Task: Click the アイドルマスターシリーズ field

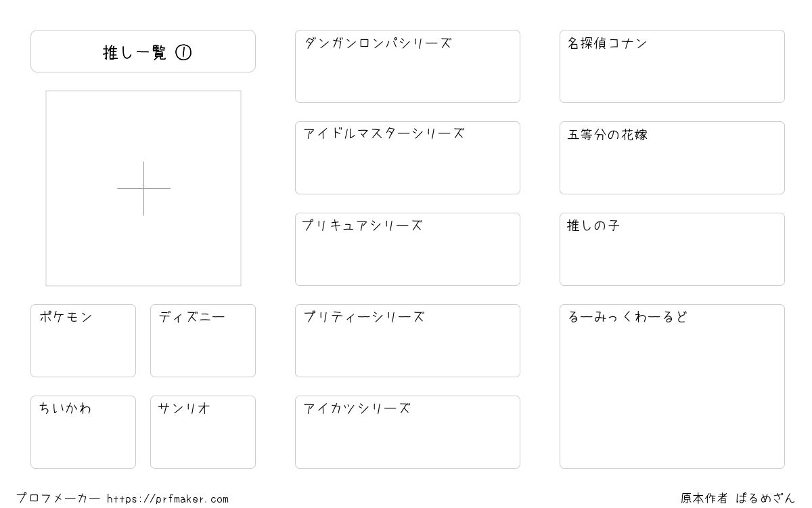Action: 407,158
